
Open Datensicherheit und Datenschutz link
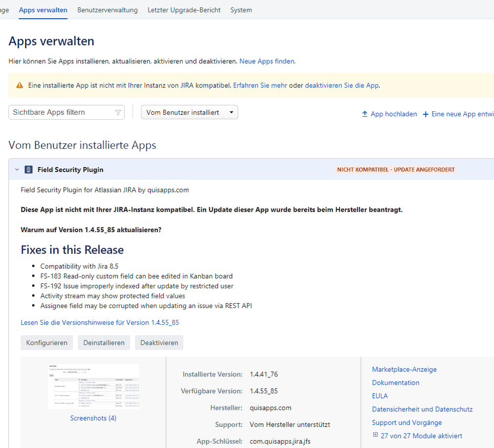[422, 409]
